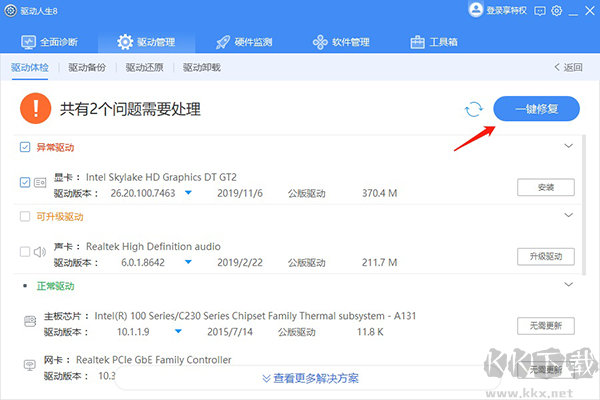600x400 pixels.
Task: Click the sound card speaker icon
Action: click(40, 251)
